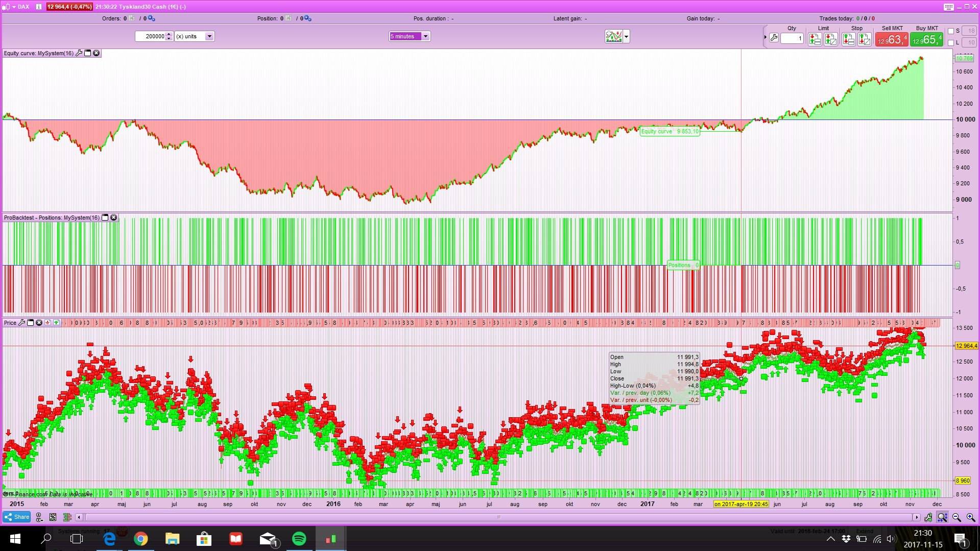980x551 pixels.
Task: Collapse the order panel with the arrow
Action: [766, 37]
